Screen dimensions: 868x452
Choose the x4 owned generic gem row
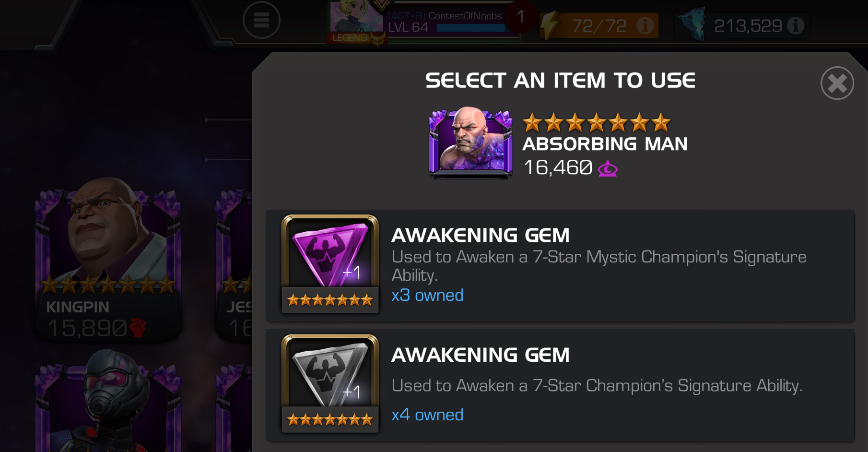tap(560, 385)
